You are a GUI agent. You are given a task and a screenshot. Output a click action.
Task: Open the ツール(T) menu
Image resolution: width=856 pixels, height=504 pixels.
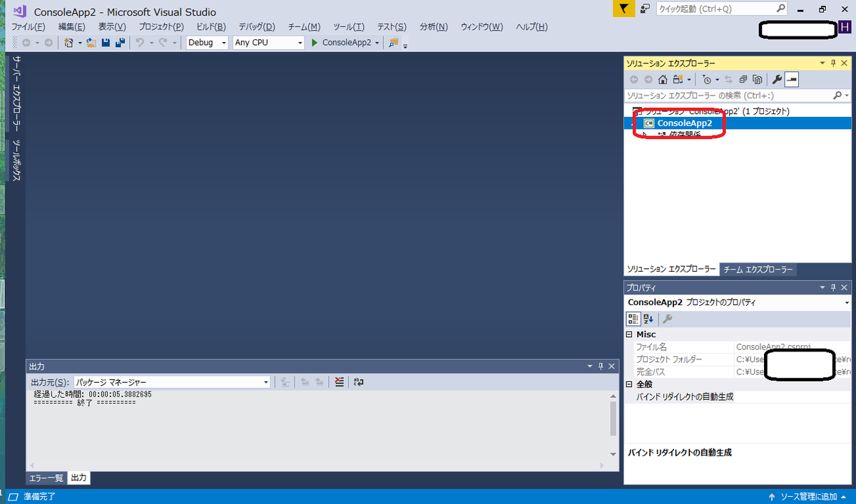pyautogui.click(x=349, y=26)
